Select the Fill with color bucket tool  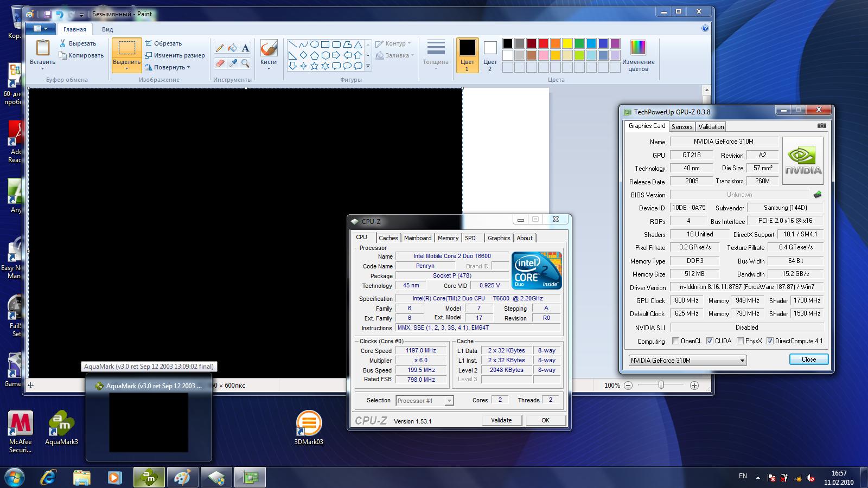click(233, 48)
